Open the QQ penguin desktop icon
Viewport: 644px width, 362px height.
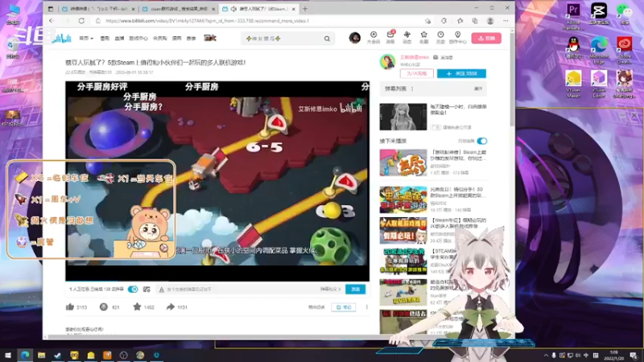573,47
